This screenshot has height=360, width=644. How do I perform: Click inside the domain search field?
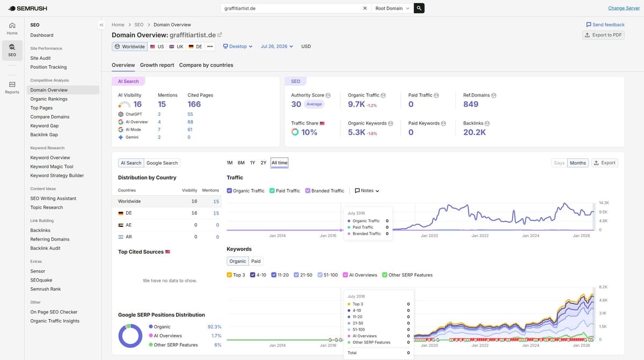[291, 8]
